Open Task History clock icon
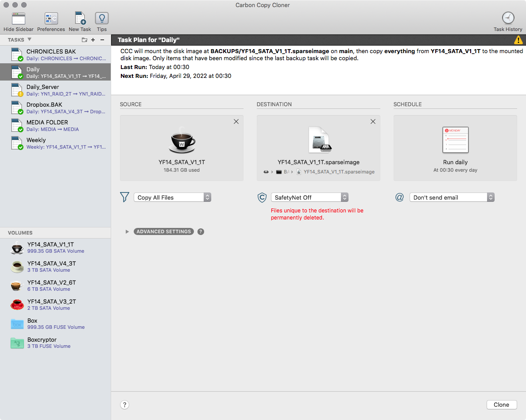The image size is (526, 420). pos(508,18)
